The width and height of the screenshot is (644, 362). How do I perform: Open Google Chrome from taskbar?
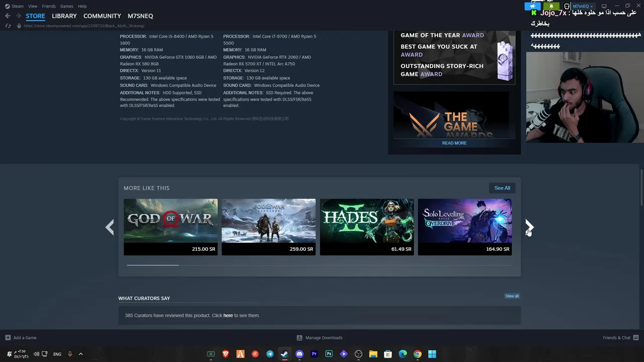click(417, 354)
